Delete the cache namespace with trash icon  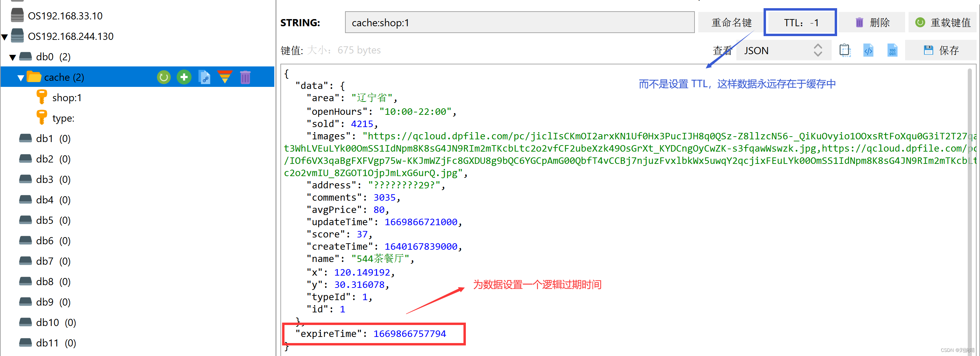[245, 77]
